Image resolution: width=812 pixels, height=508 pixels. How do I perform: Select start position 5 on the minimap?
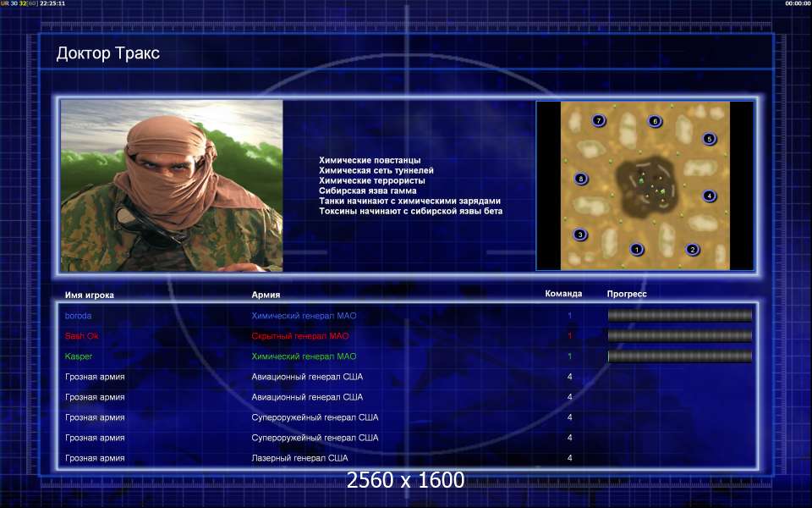[x=710, y=138]
